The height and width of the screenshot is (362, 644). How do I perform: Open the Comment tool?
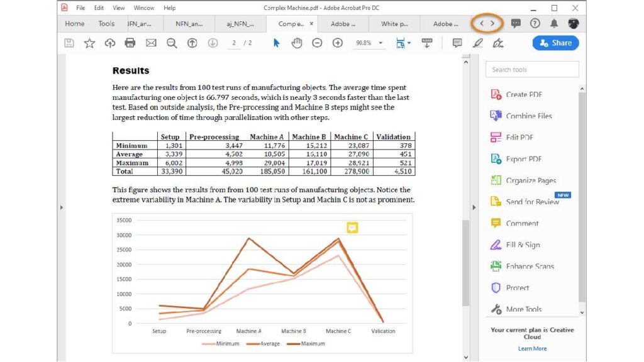click(514, 223)
